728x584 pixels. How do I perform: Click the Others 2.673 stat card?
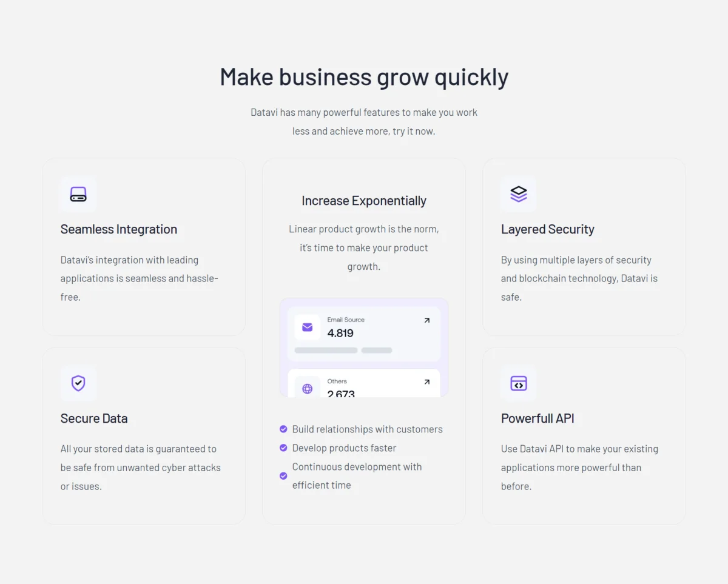[364, 383]
